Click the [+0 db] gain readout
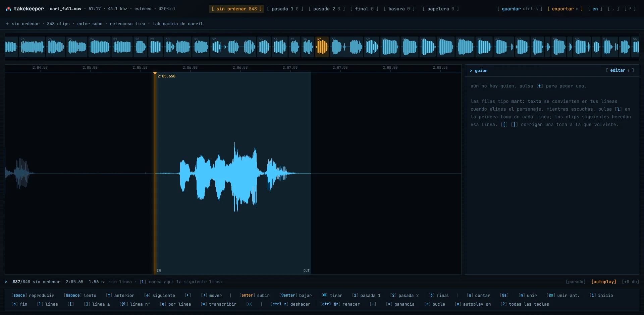The image size is (644, 315). click(630, 282)
